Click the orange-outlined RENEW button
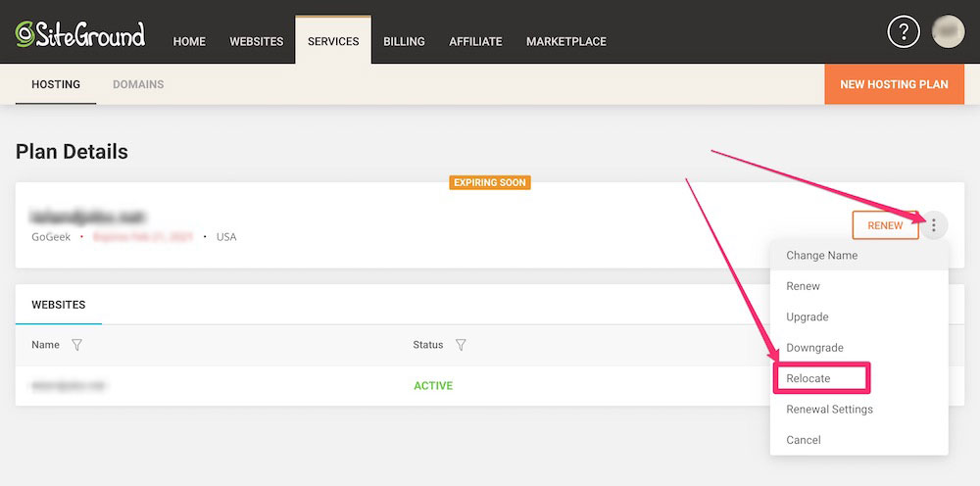The height and width of the screenshot is (486, 980). pyautogui.click(x=885, y=225)
